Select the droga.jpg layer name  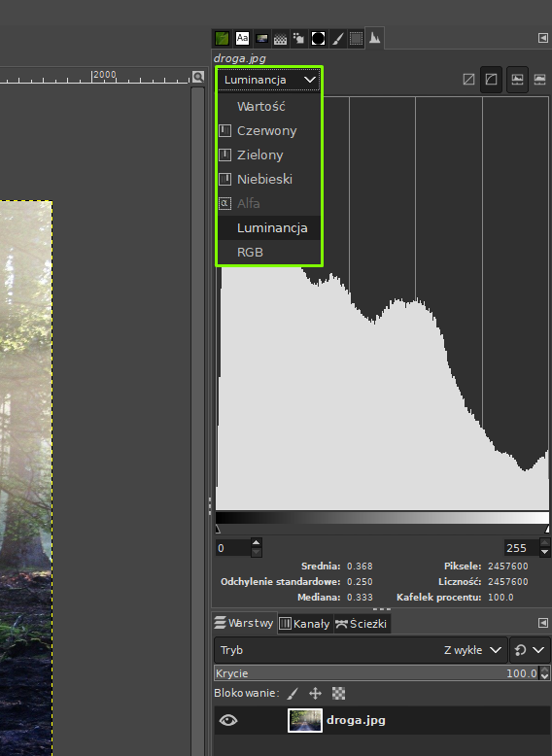click(x=356, y=720)
